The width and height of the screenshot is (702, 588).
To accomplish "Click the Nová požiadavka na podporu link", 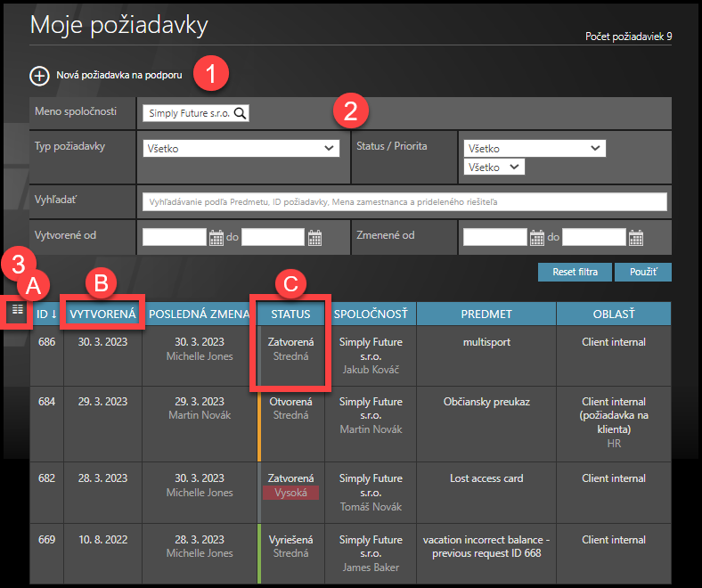I will point(119,76).
